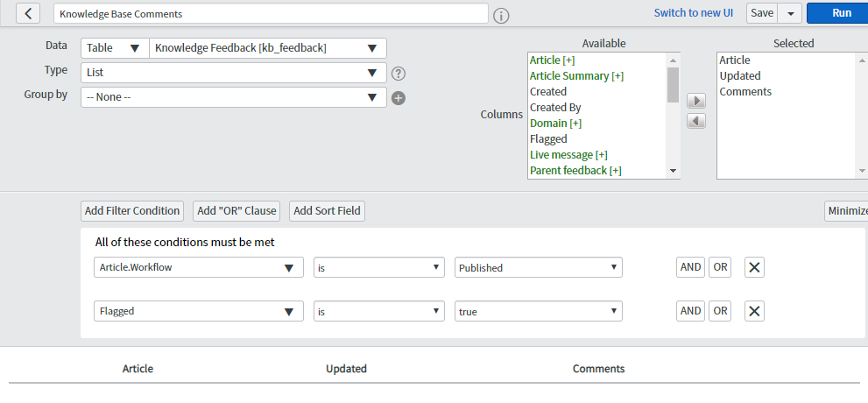This screenshot has height=403, width=868.
Task: Open the Knowledge Feedback table dropdown
Action: point(268,48)
